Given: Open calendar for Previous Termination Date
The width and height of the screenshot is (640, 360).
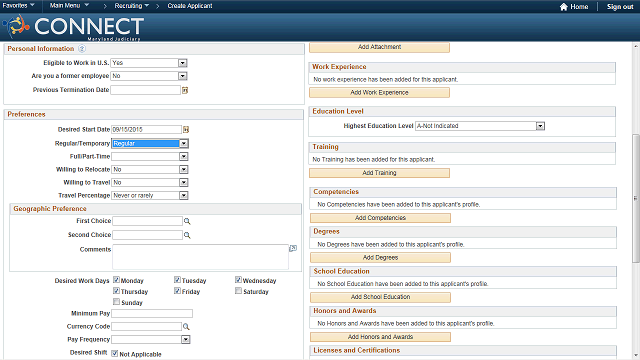Looking at the screenshot, I should point(185,90).
